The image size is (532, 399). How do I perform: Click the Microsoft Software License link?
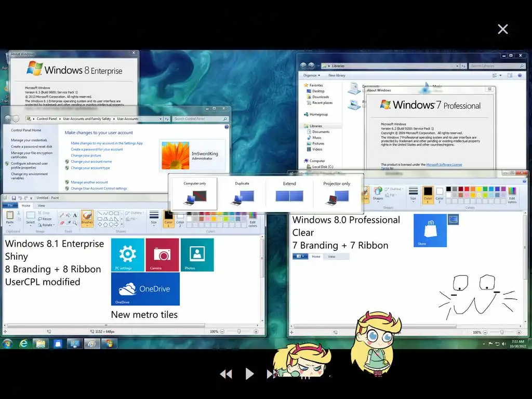point(444,165)
